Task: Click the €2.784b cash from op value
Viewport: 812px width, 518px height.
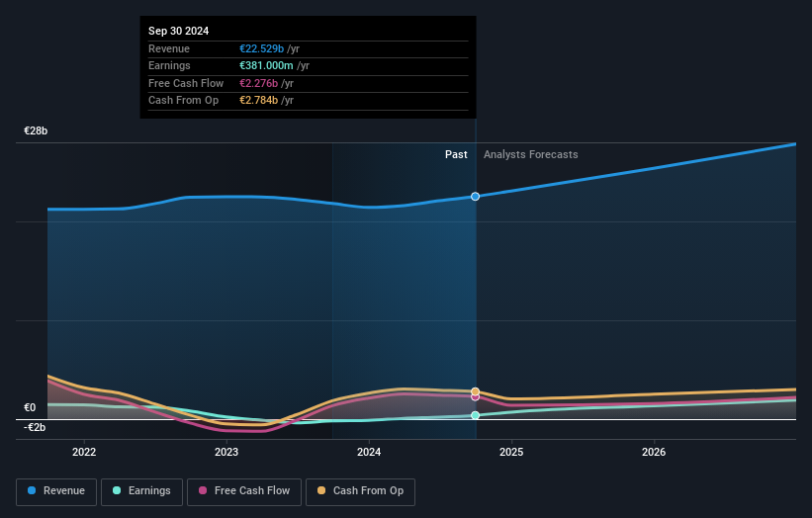Action: 258,101
